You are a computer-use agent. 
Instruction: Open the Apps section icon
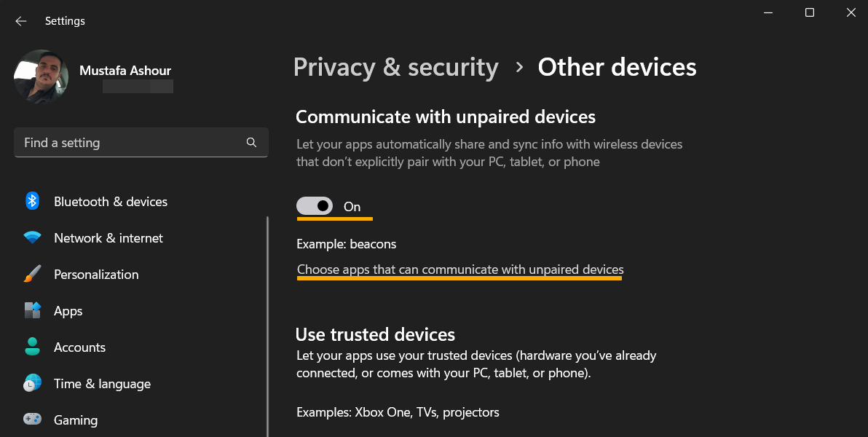(x=32, y=310)
